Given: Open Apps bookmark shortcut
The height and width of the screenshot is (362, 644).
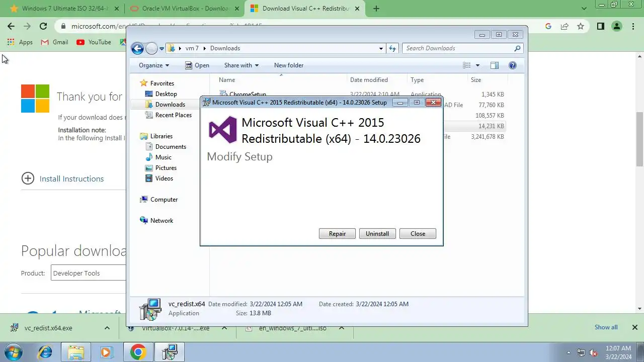Looking at the screenshot, I should click(x=20, y=42).
